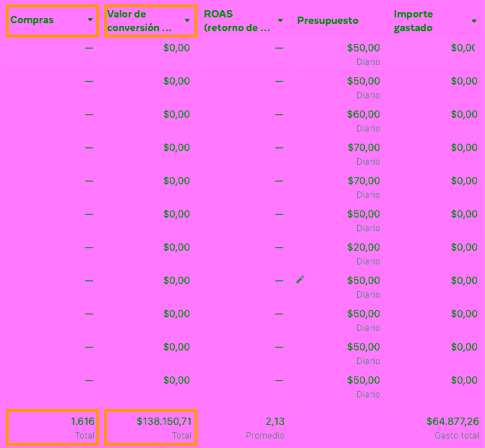Click the Diario label under $60,00

pyautogui.click(x=367, y=129)
